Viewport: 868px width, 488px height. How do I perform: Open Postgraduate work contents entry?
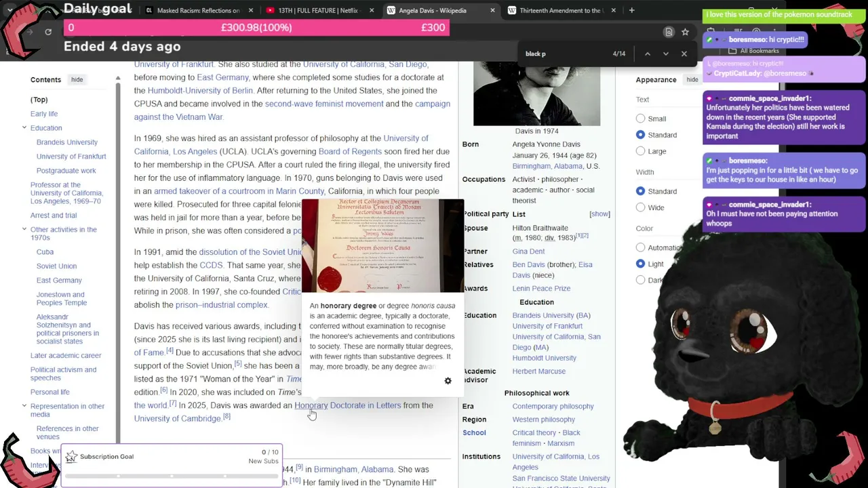coord(66,171)
